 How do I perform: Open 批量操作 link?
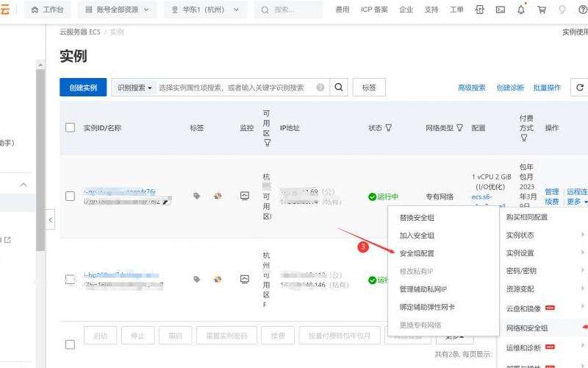547,88
